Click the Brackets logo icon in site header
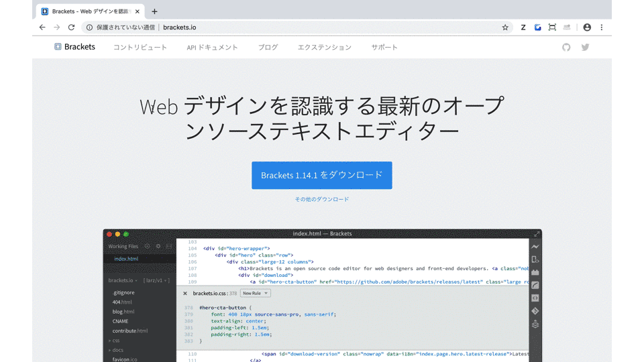The width and height of the screenshot is (644, 362). (x=58, y=47)
